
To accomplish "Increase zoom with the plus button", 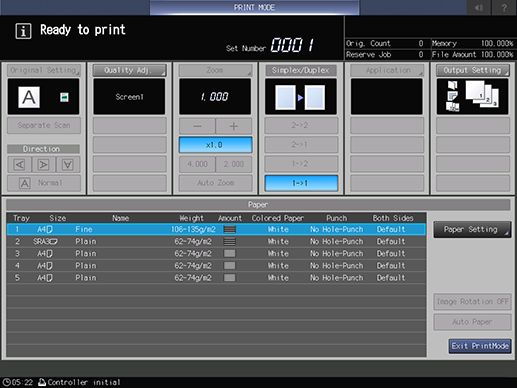I will pyautogui.click(x=234, y=126).
